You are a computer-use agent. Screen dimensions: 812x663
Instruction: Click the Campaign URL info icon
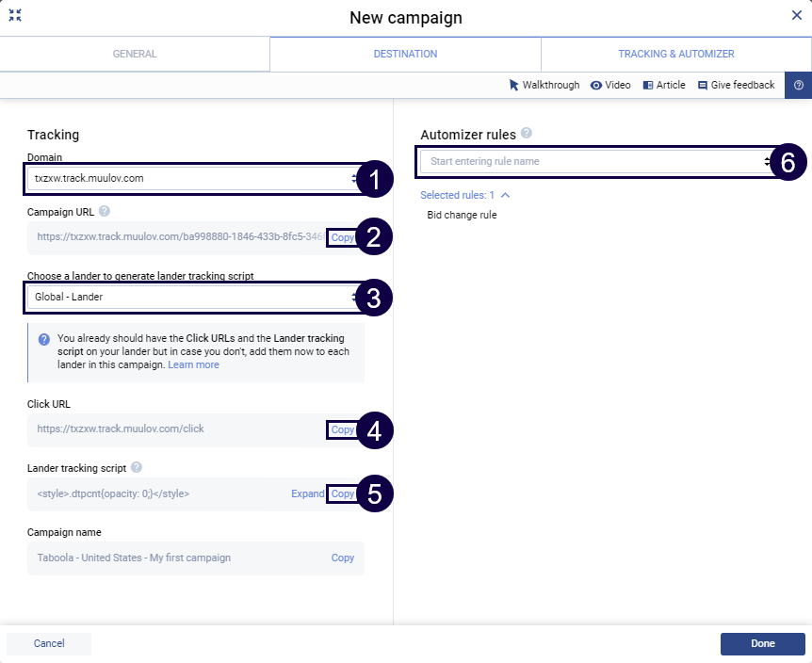105,212
